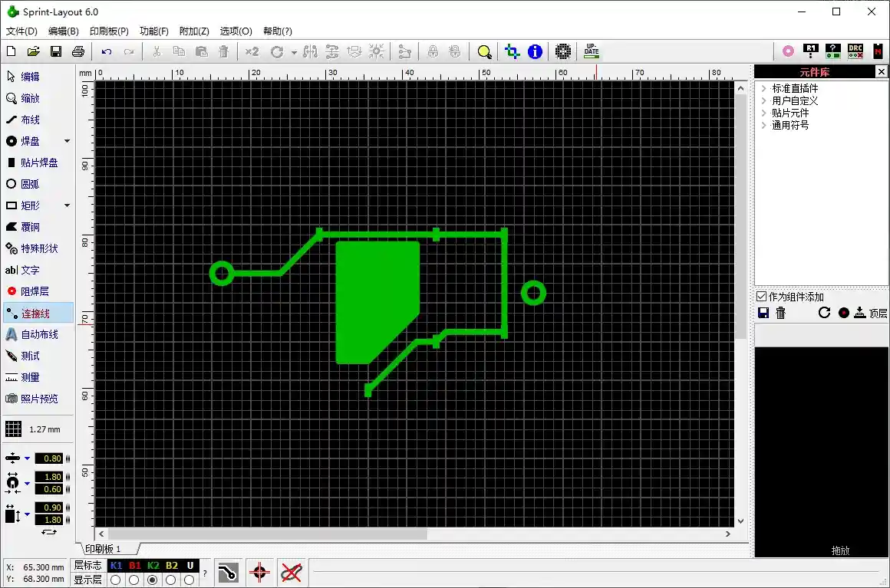The width and height of the screenshot is (890, 588).
Task: Click the grid size icon near 1.27 mm
Action: pos(13,429)
